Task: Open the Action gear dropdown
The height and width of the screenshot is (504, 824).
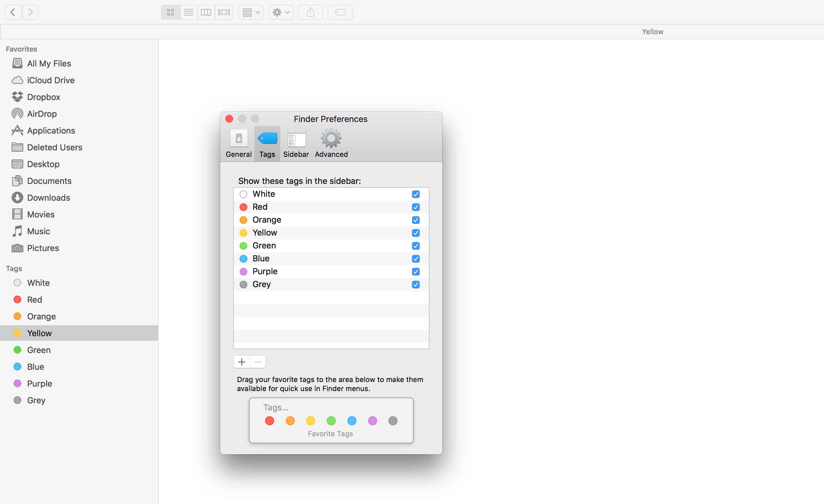Action: pos(280,12)
